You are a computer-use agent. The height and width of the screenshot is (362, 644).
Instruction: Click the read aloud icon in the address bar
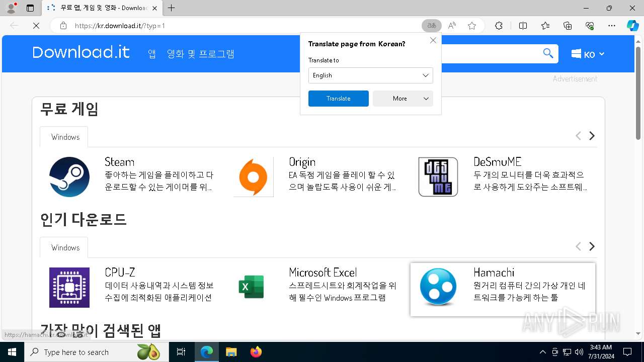point(452,26)
